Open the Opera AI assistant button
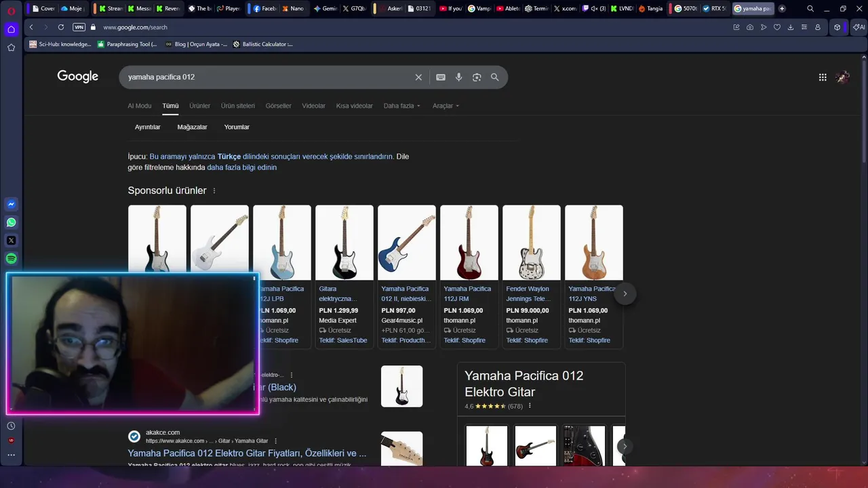 (859, 27)
